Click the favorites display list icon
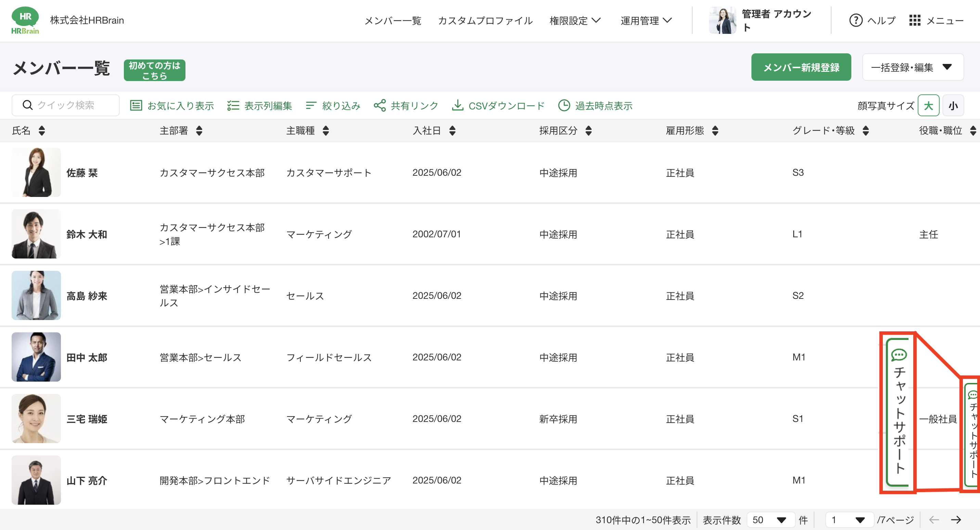Screen dimensions: 980x530 pos(136,105)
